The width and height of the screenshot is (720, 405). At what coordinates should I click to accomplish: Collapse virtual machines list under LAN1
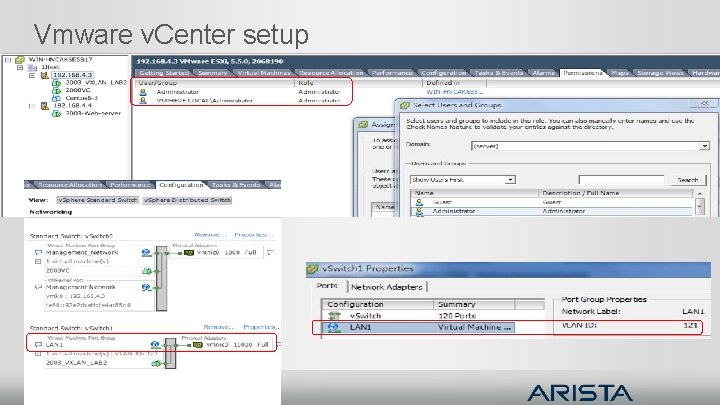[38, 354]
